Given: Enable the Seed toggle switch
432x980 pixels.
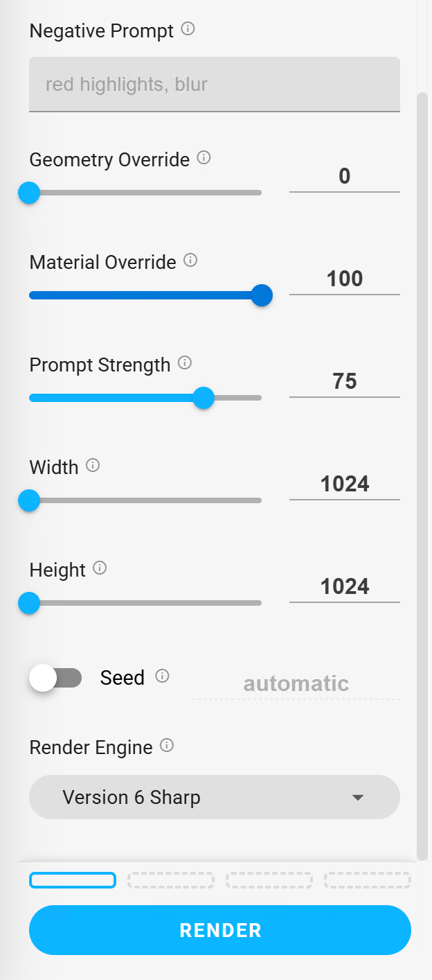Looking at the screenshot, I should [x=55, y=678].
